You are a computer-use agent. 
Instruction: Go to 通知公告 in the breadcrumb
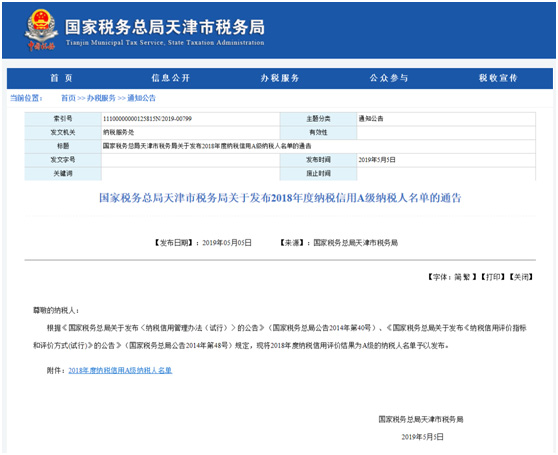(x=141, y=98)
